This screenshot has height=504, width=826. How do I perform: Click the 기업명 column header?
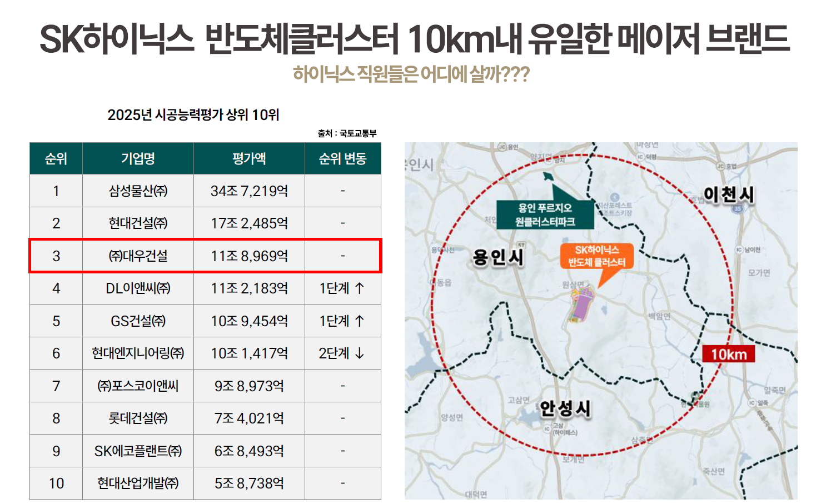(x=138, y=159)
